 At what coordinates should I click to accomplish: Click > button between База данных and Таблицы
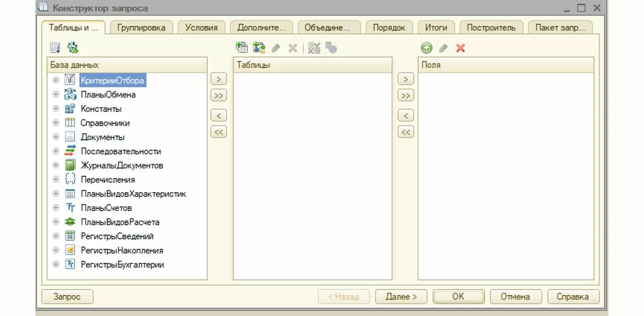(218, 79)
